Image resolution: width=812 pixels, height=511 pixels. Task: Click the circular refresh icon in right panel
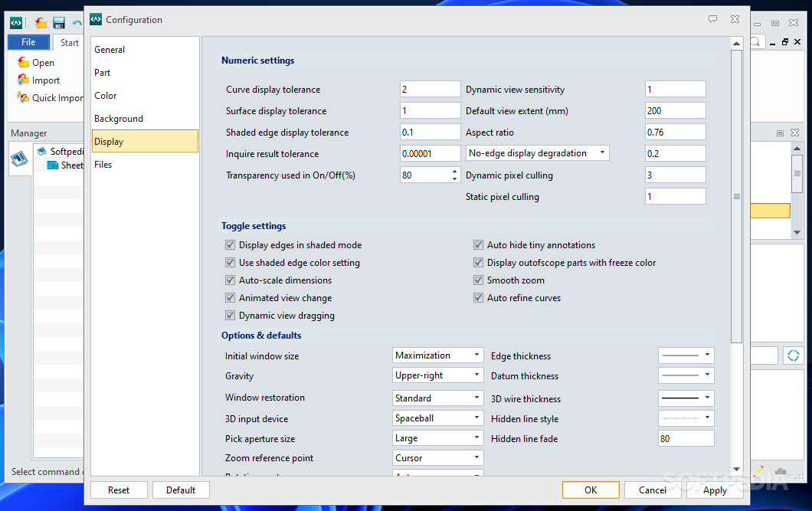coord(794,355)
